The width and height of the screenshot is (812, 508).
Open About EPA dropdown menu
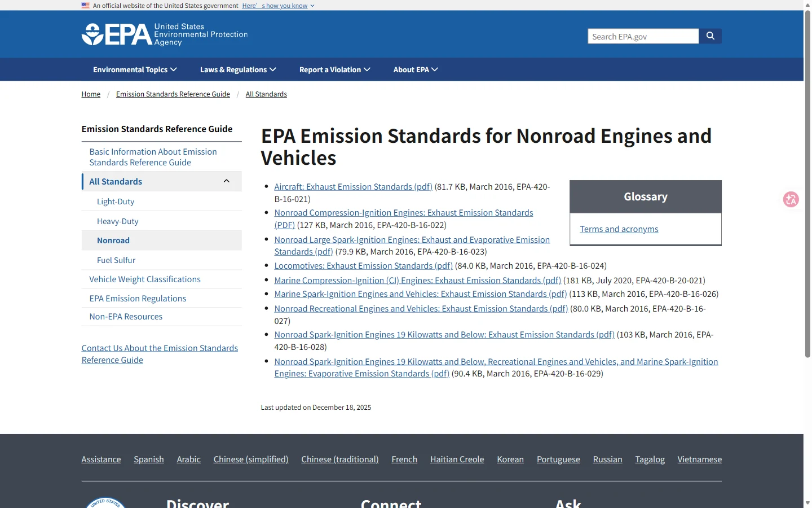pyautogui.click(x=416, y=69)
